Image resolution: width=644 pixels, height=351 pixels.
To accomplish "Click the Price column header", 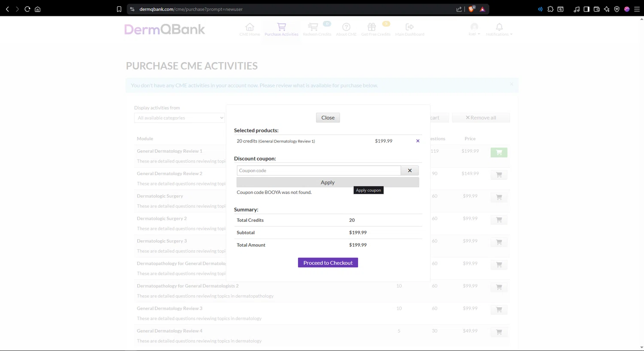I will (470, 139).
